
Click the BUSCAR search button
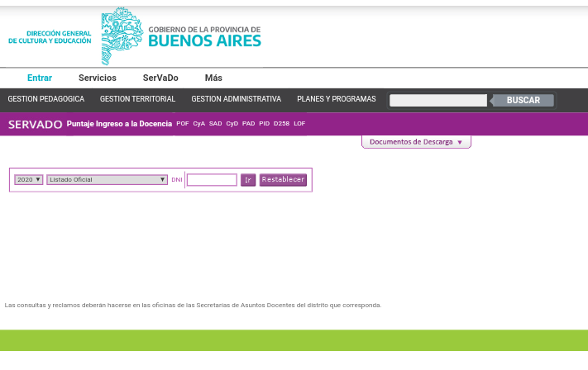pyautogui.click(x=523, y=101)
